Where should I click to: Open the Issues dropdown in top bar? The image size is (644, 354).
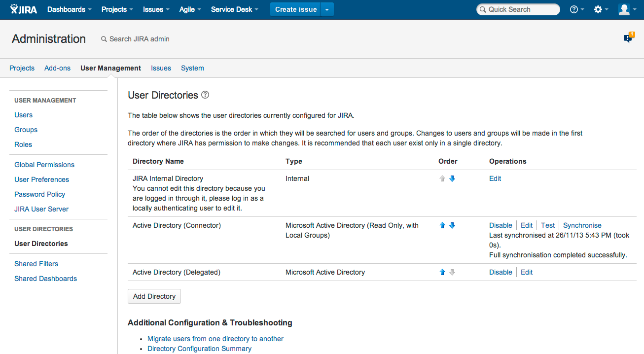click(x=156, y=9)
